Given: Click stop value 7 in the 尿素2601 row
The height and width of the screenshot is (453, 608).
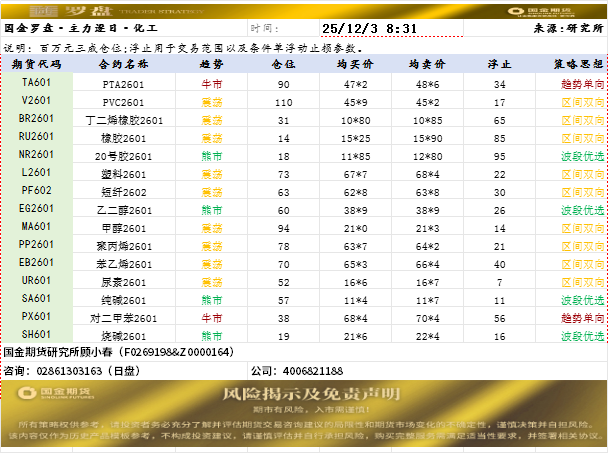Looking at the screenshot, I should pos(499,283).
